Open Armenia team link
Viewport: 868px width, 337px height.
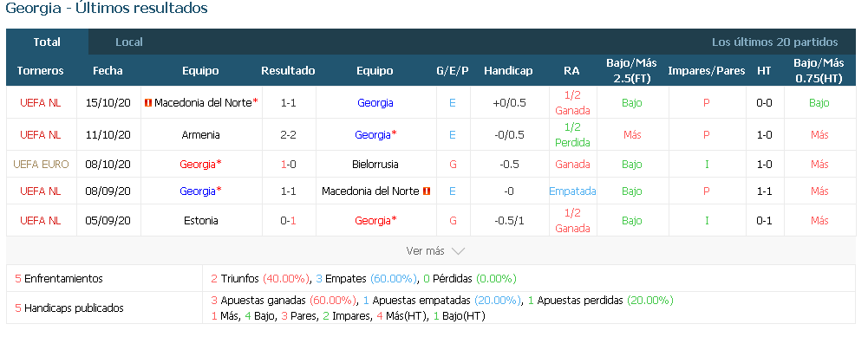point(200,134)
